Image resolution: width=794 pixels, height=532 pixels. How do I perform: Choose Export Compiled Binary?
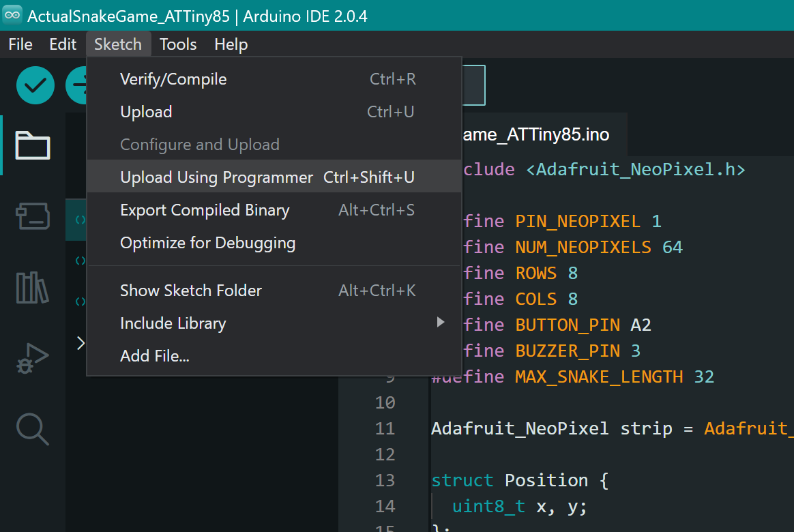click(x=274, y=210)
